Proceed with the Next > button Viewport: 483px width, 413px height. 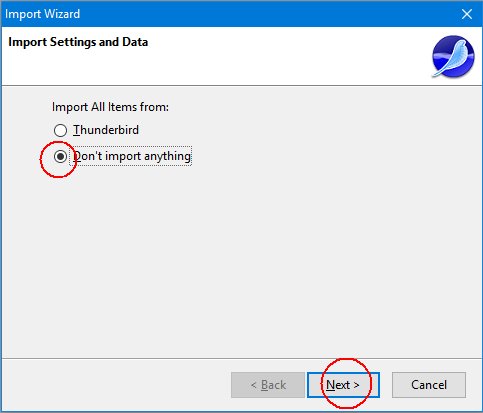(x=343, y=385)
